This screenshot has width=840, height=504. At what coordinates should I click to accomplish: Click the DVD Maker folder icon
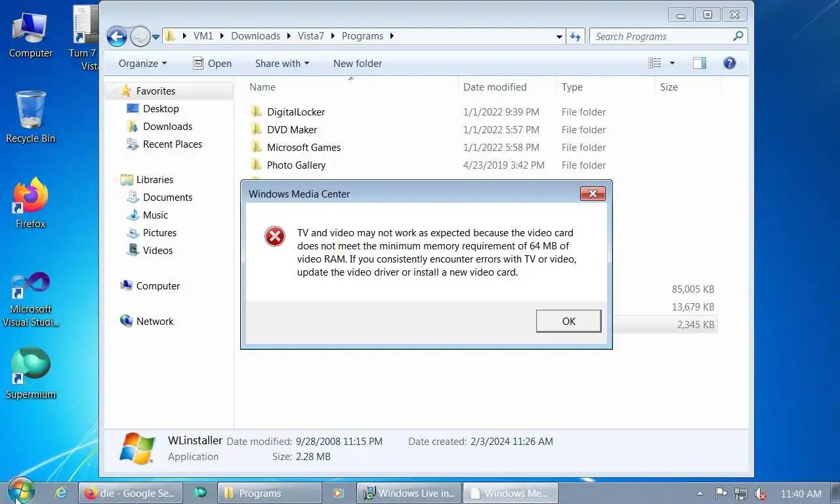[x=257, y=129]
